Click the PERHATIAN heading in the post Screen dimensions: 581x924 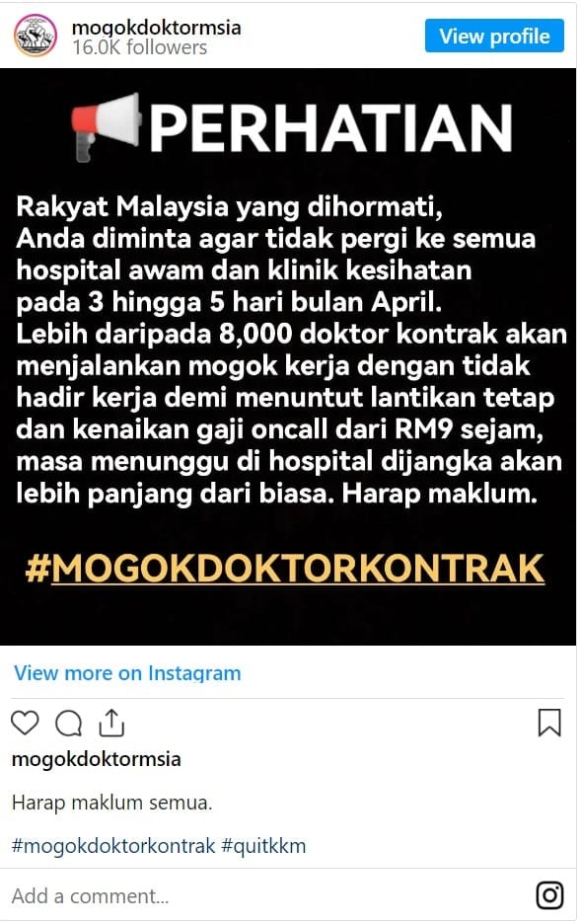coord(330,129)
